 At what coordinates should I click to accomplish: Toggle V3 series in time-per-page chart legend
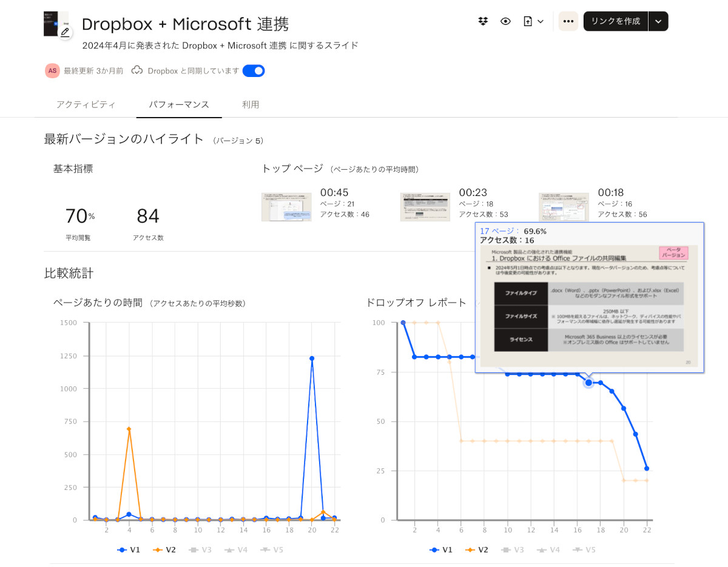(200, 549)
